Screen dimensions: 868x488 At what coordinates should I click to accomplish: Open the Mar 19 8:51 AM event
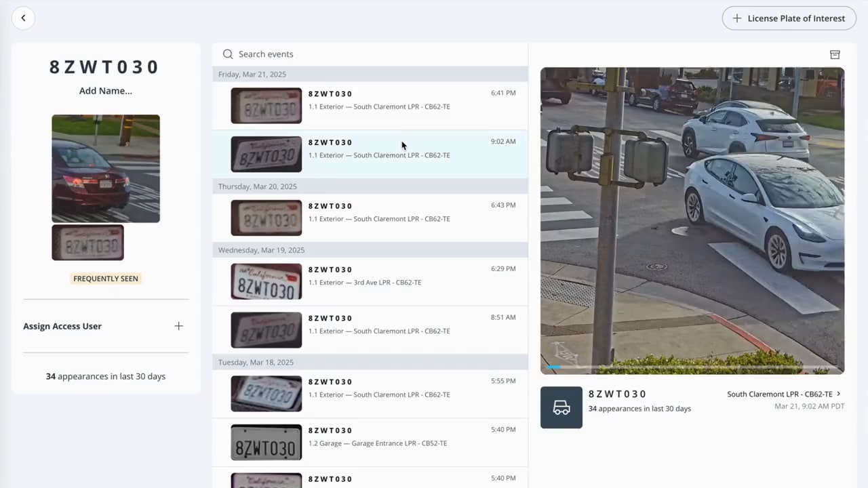pyautogui.click(x=370, y=330)
